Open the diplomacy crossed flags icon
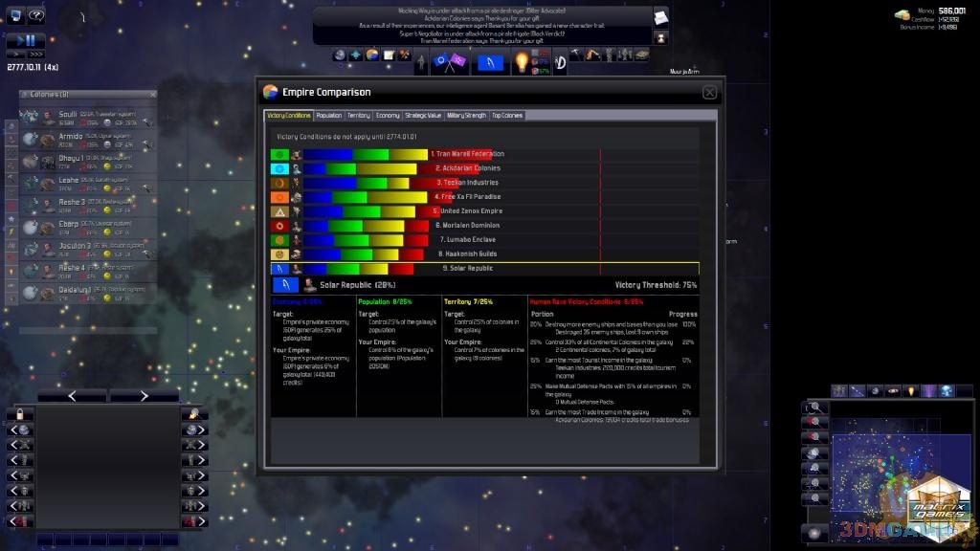Screen dimensions: 980x551 coord(450,62)
